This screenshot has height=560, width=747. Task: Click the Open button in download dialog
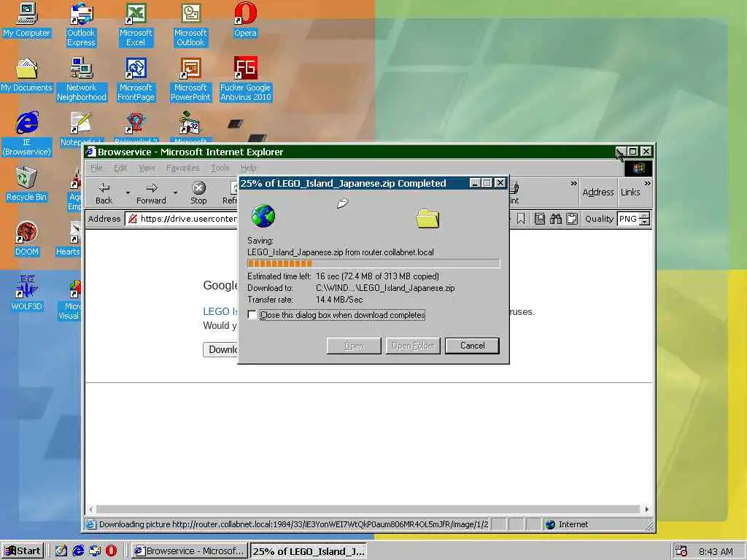click(354, 346)
